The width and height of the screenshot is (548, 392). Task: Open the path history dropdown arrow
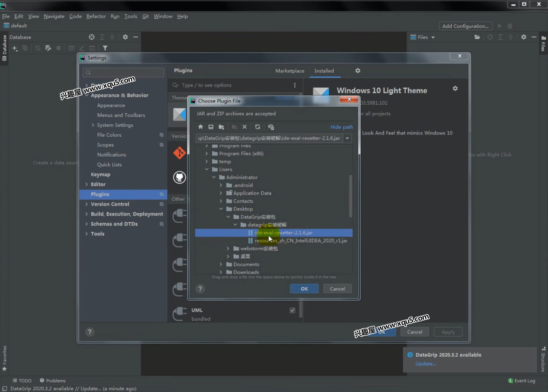point(347,138)
